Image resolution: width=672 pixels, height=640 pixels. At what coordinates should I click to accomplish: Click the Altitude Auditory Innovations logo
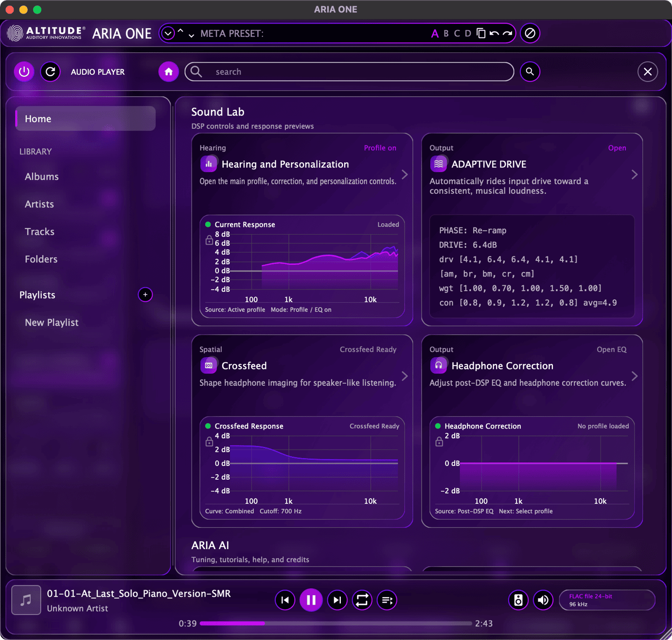coord(46,33)
